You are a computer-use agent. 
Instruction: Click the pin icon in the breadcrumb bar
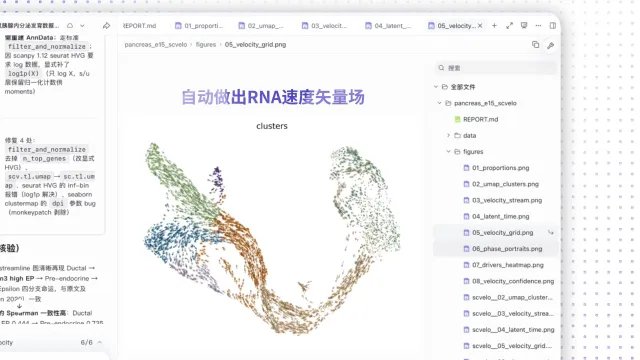click(551, 45)
